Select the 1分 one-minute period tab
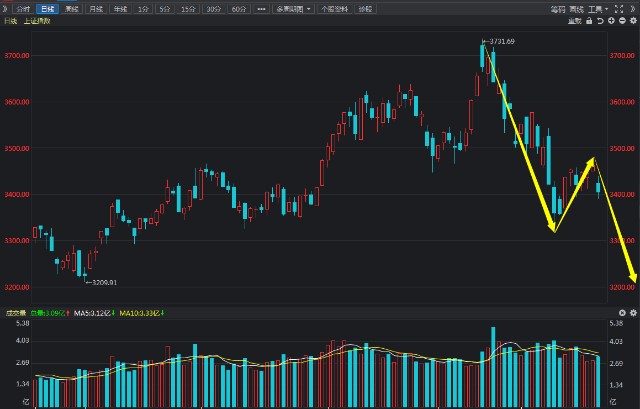The image size is (640, 409). (143, 9)
